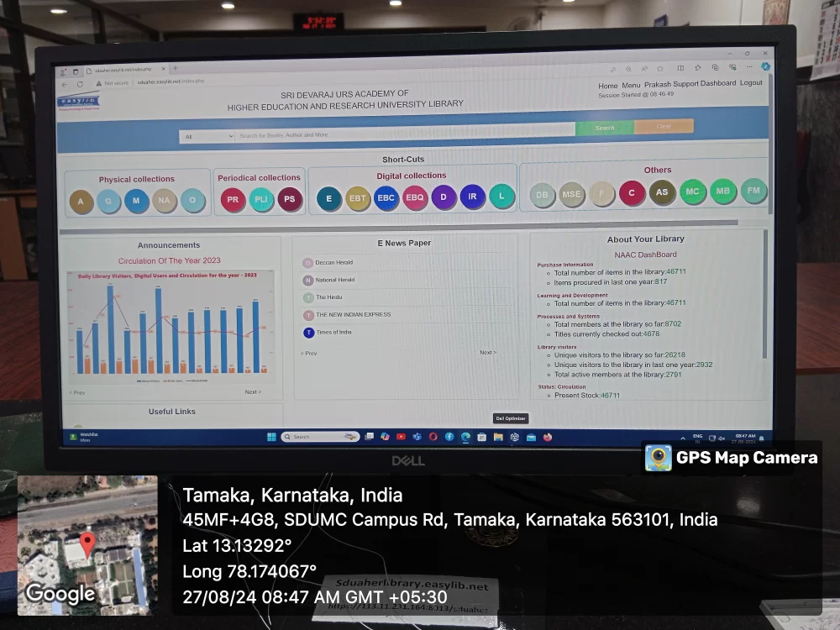Open the 'L' digital collection shortcut
Screen dimensions: 840x630
501,196
